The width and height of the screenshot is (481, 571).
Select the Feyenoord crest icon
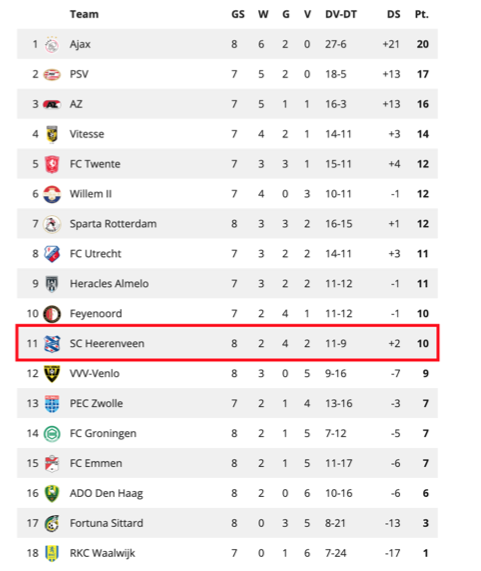52,314
